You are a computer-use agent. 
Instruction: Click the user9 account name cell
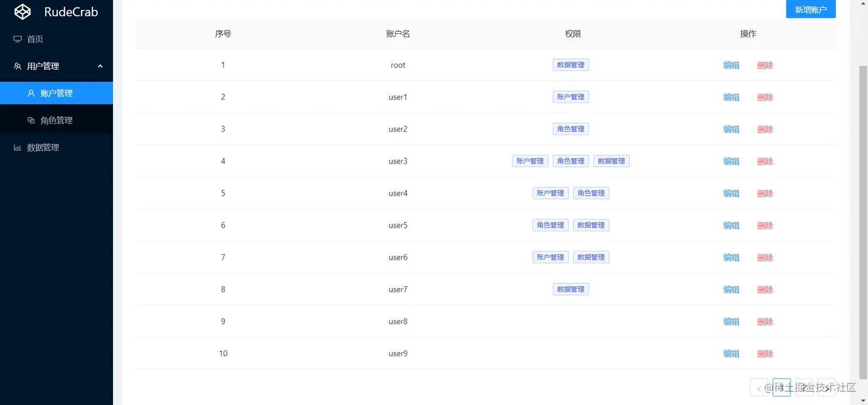click(x=398, y=353)
